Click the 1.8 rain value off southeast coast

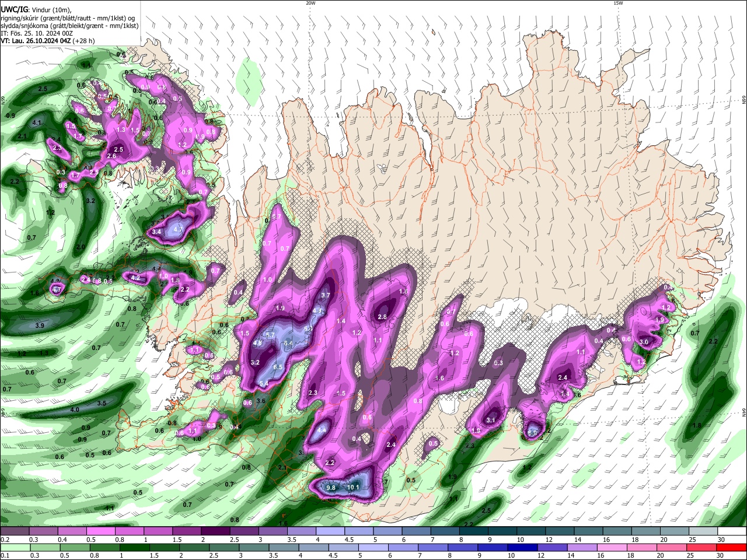[696, 425]
